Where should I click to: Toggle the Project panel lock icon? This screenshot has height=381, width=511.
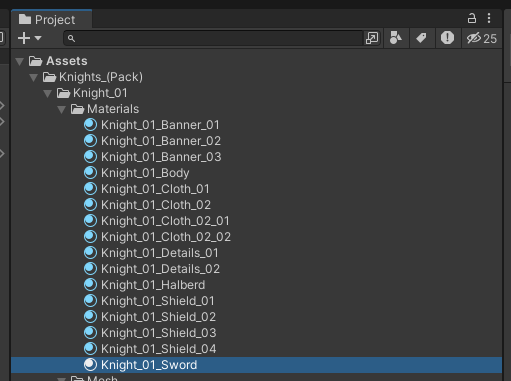click(x=472, y=18)
